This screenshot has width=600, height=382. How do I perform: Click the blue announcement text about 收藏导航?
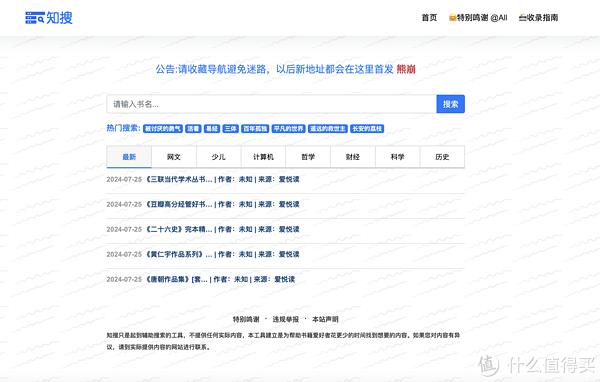tap(274, 69)
